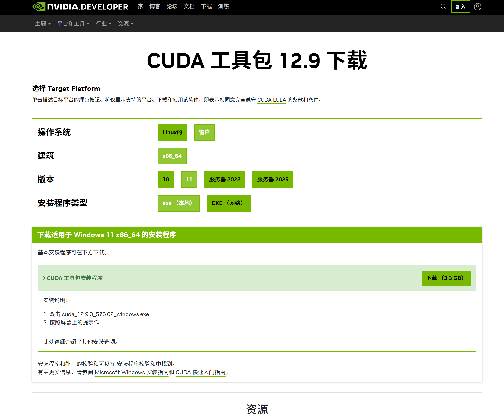
Task: Click the NVIDIA Developer logo
Action: tap(80, 6)
